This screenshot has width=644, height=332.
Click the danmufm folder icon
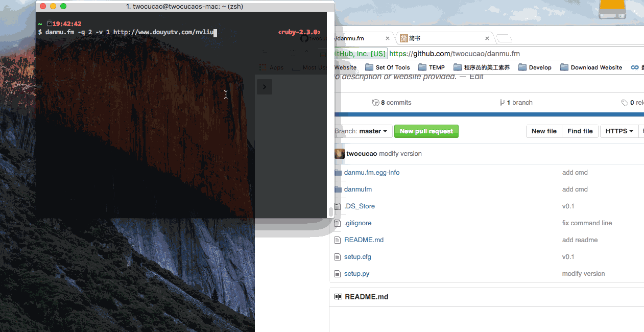[338, 189]
